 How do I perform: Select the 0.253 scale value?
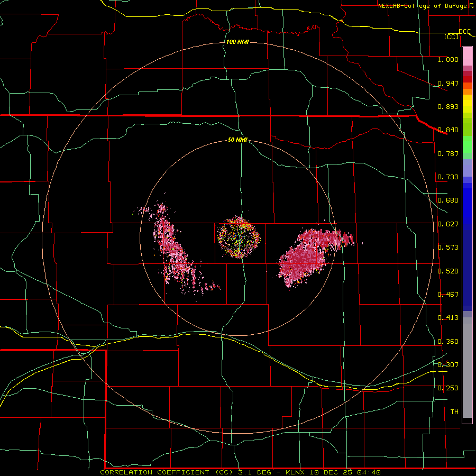pyautogui.click(x=448, y=388)
